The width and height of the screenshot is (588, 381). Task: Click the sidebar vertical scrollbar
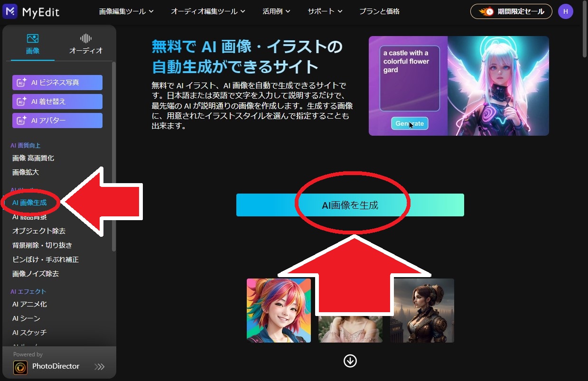click(x=114, y=157)
